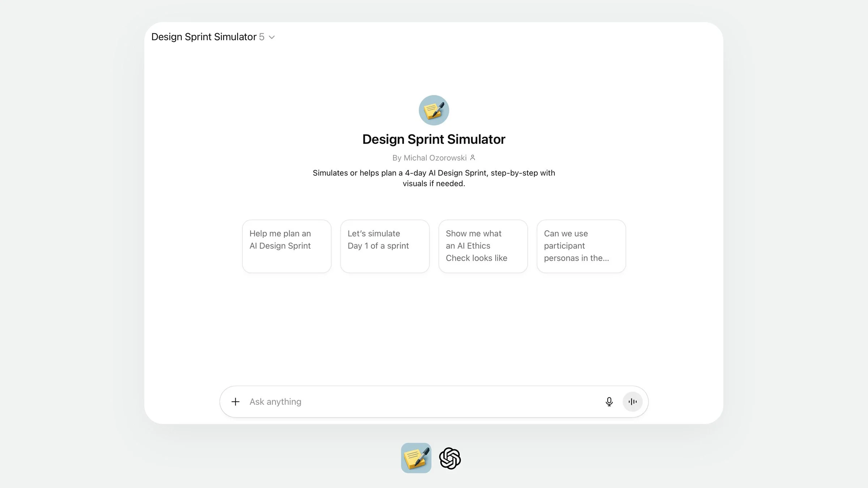Screen dimensions: 868x488
Task: Open the Michal Ozorowski author link
Action: tap(435, 158)
